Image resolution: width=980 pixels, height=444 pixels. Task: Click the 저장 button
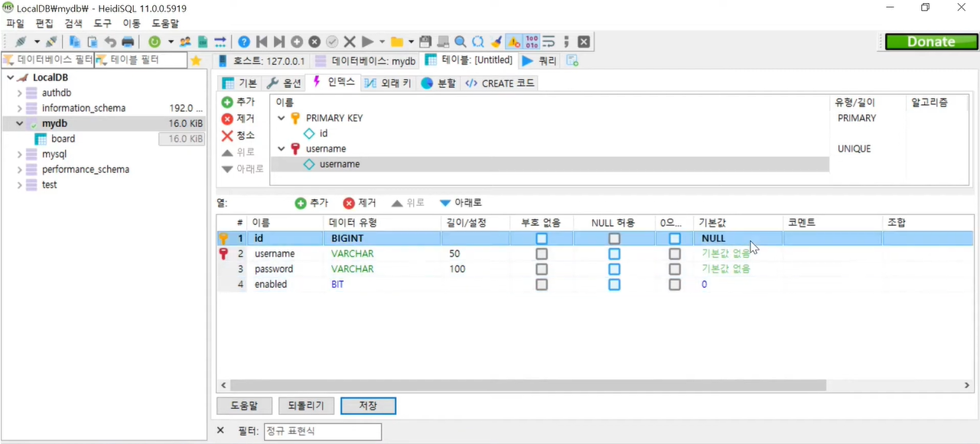pos(368,406)
